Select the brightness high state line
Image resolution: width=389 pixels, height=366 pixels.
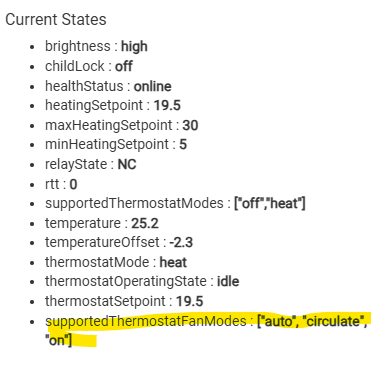96,46
